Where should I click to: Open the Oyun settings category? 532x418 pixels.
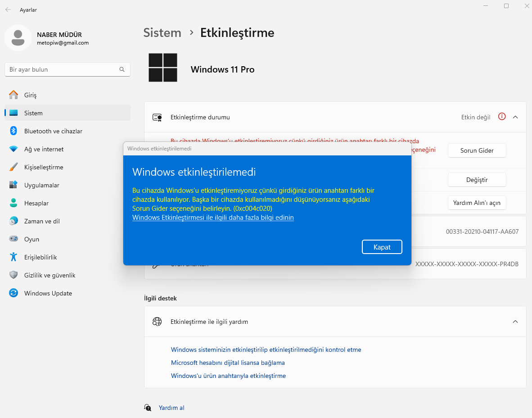[68, 239]
